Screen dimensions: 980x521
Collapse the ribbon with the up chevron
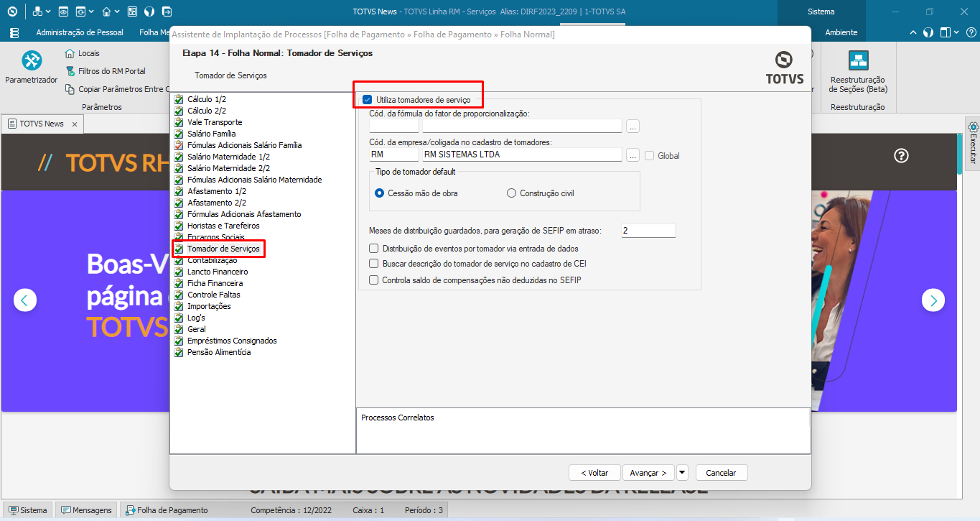click(x=913, y=32)
